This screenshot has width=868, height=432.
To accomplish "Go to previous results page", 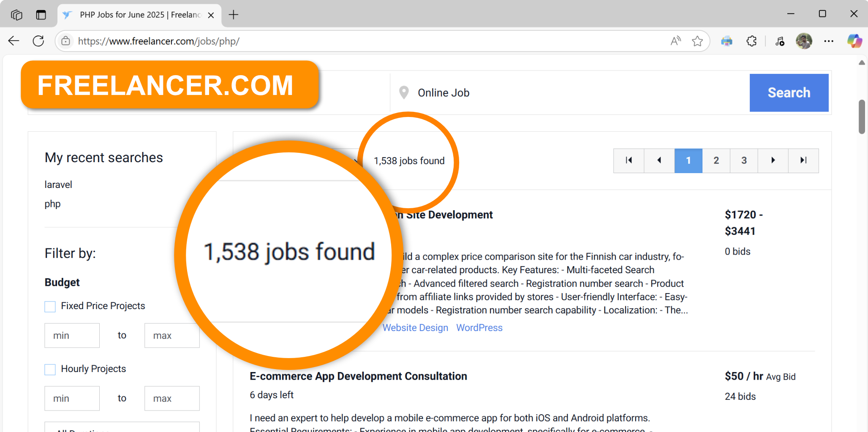I will [659, 160].
